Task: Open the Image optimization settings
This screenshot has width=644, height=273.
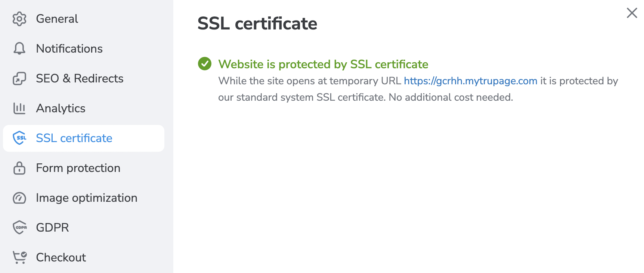Action: 86,198
